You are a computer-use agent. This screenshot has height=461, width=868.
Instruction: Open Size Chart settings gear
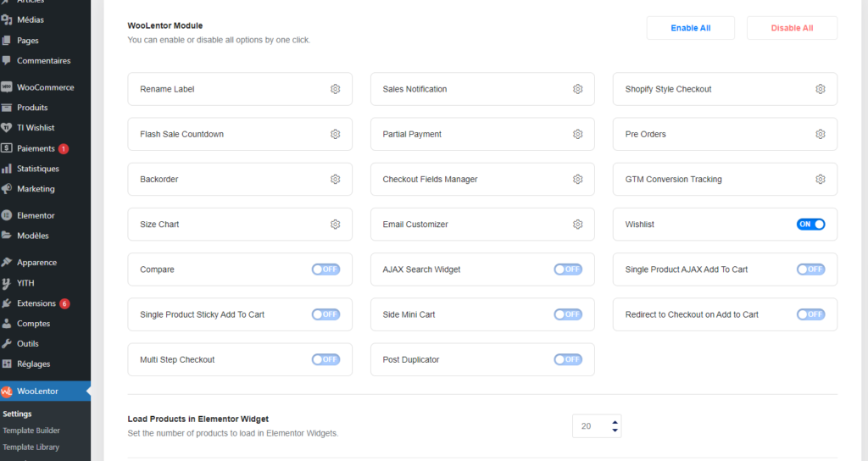tap(335, 225)
